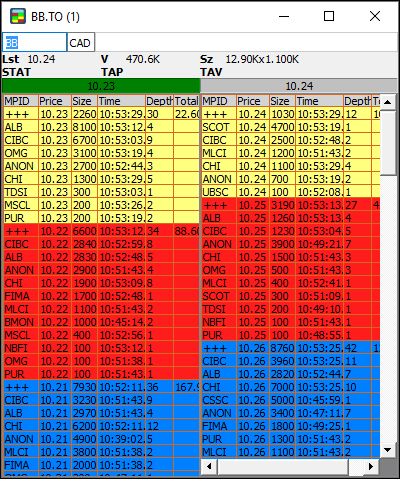Click the vertical scrollbar down arrow
Viewport: 400px width, 479px height.
tap(387, 450)
